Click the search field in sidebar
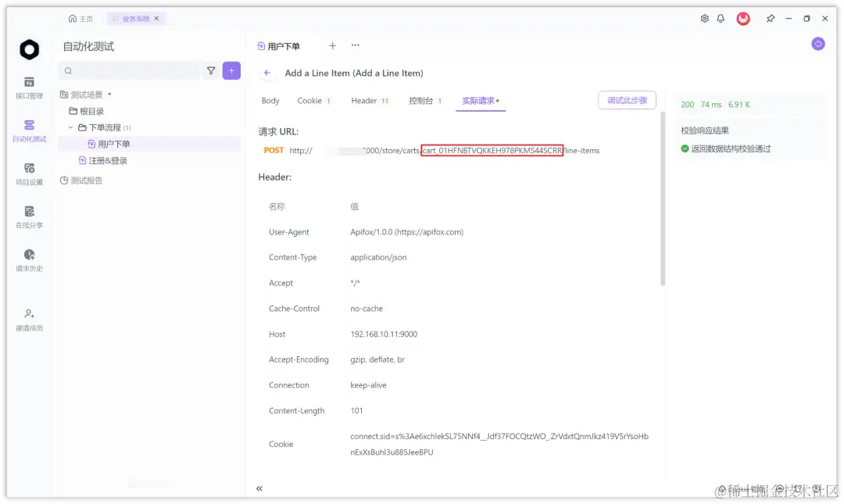 [x=129, y=70]
